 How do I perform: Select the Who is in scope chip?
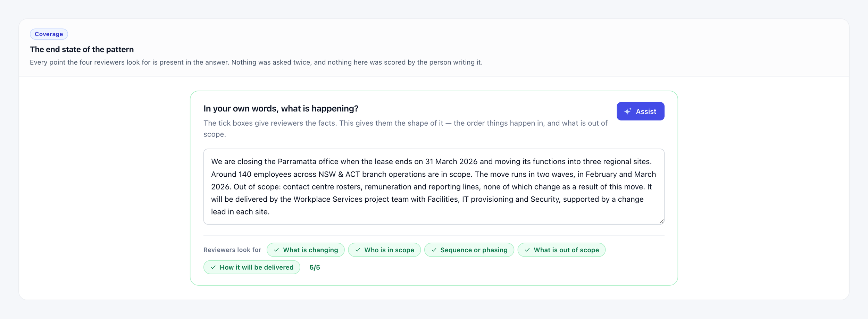pyautogui.click(x=384, y=250)
